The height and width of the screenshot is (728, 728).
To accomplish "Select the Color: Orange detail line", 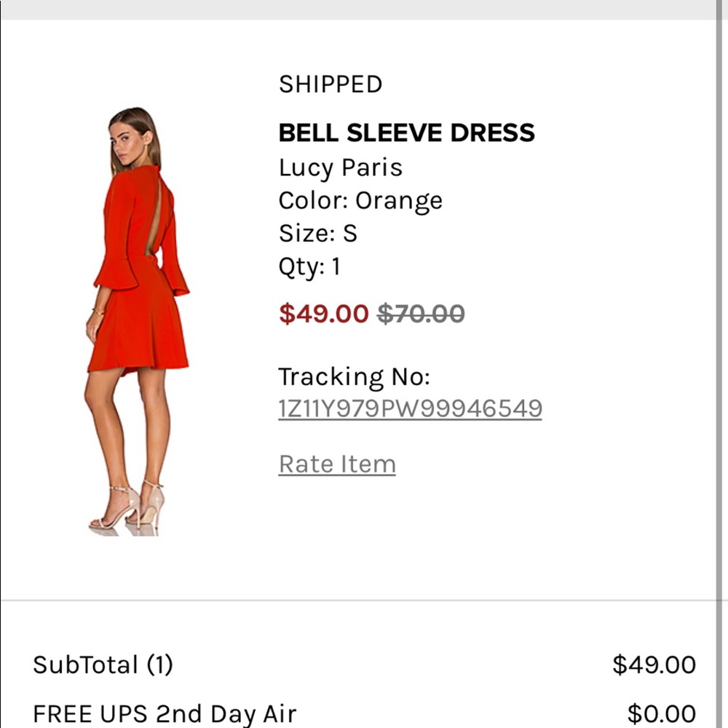I will click(x=360, y=200).
